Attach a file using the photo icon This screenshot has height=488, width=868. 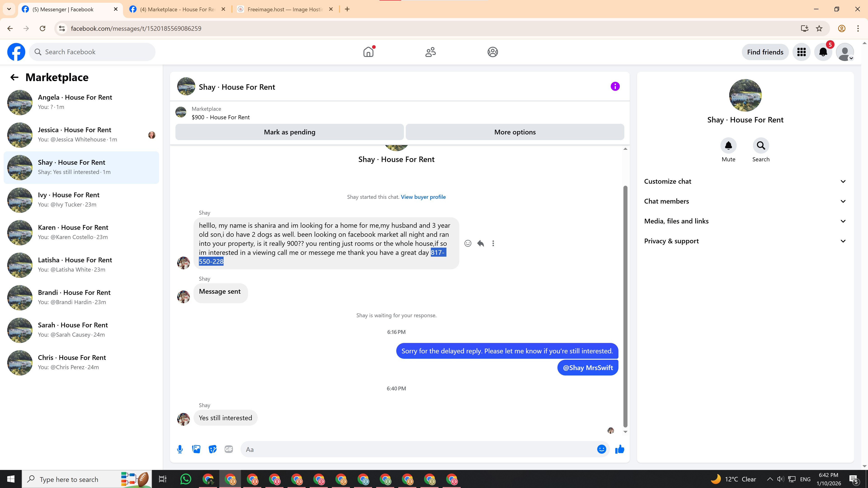pyautogui.click(x=196, y=449)
